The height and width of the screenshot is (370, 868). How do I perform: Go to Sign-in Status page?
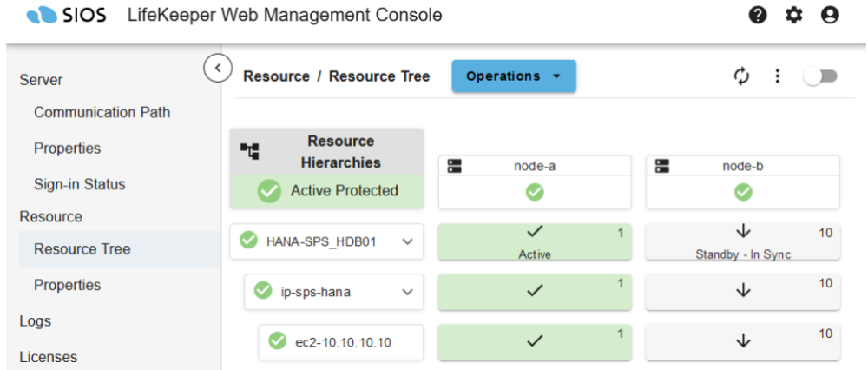79,184
